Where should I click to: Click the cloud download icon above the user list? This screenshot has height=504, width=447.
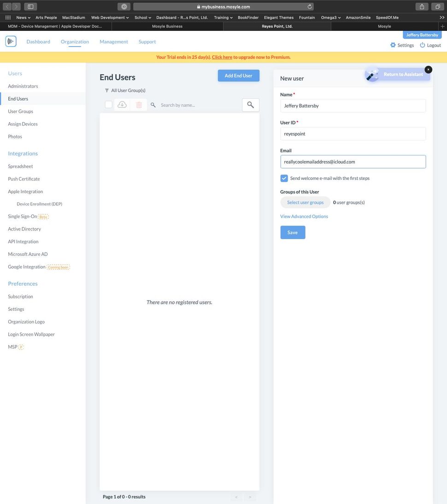tap(122, 105)
